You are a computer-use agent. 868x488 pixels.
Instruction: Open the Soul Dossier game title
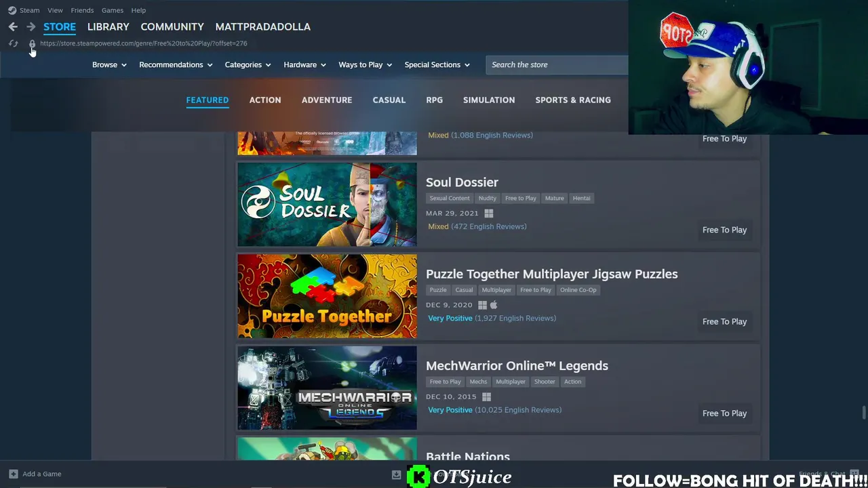[x=462, y=182]
